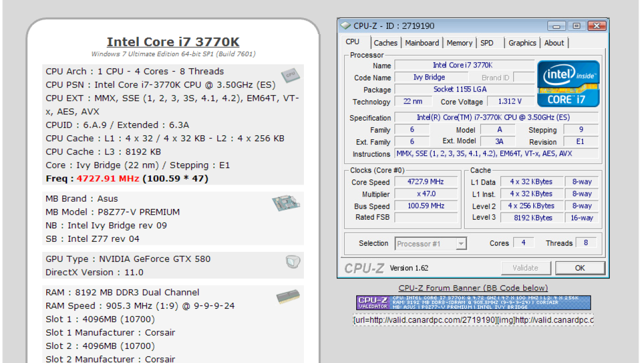Click the Slot 1 Manufacturer Corsair line
The image size is (644, 363).
(111, 332)
